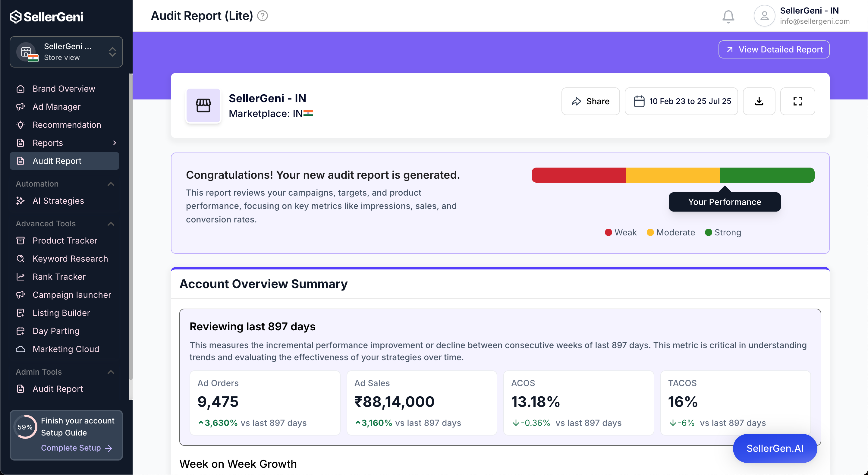
Task: Click the green Strong performance bar segment
Action: (767, 175)
